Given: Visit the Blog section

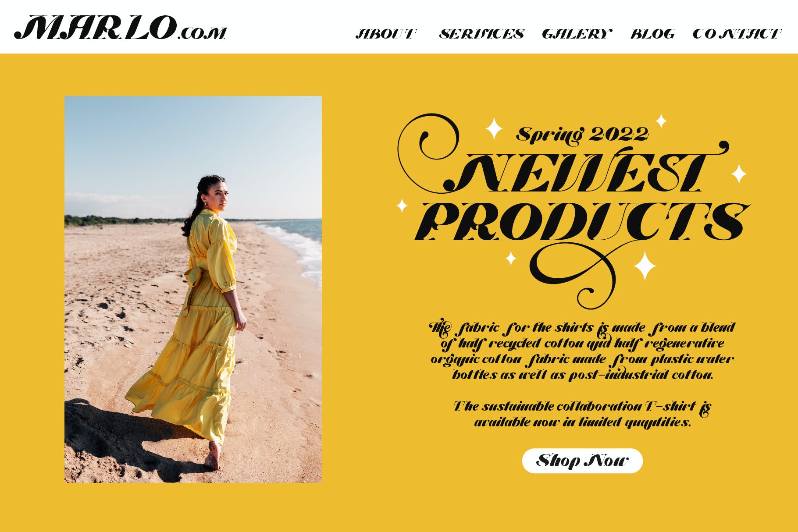Looking at the screenshot, I should 652,34.
